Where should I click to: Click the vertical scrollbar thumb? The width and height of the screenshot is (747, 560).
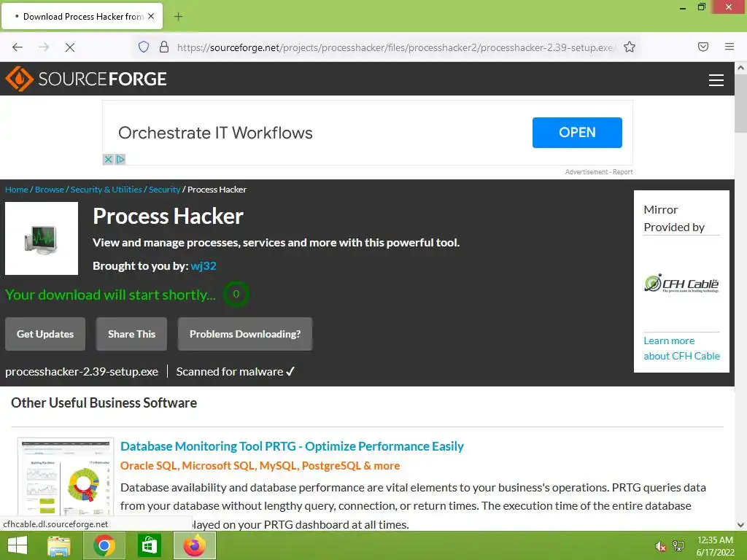pos(741,104)
